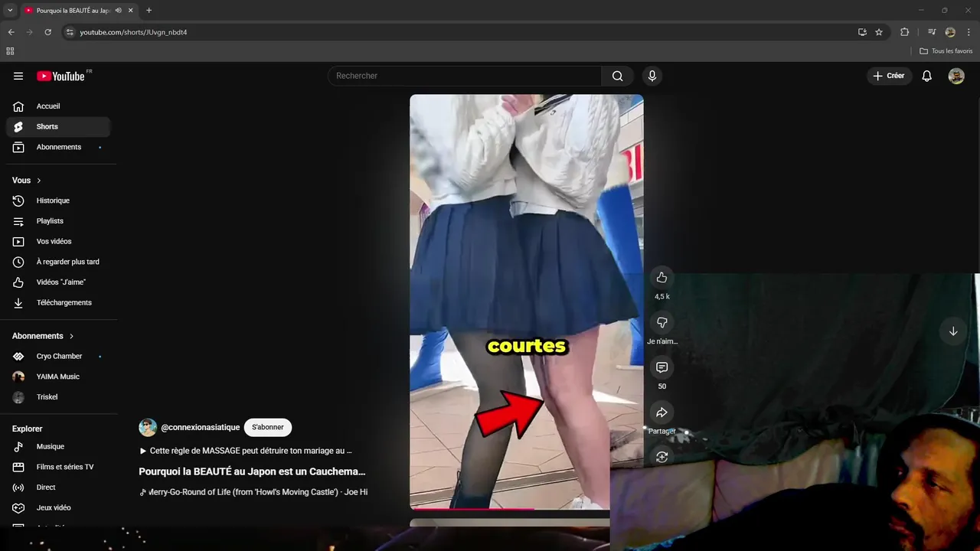Open a new browser tab
980x551 pixels.
tap(149, 10)
